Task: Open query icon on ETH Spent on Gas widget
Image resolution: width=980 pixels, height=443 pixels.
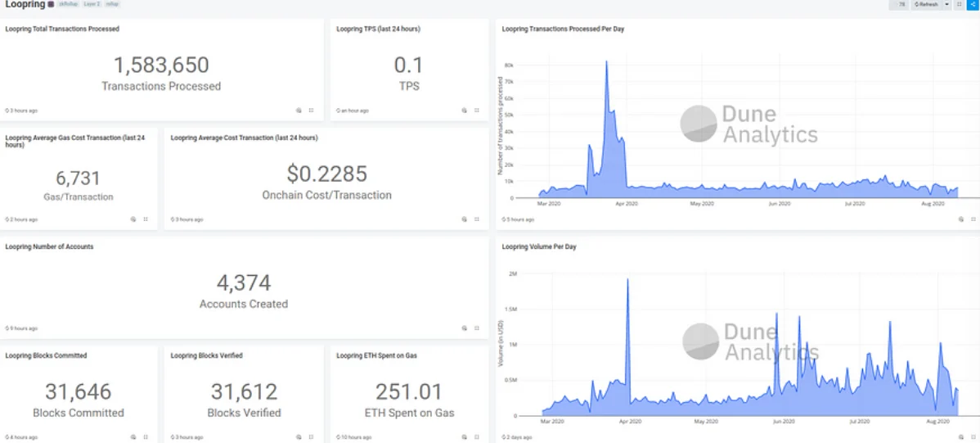Action: pos(465,436)
